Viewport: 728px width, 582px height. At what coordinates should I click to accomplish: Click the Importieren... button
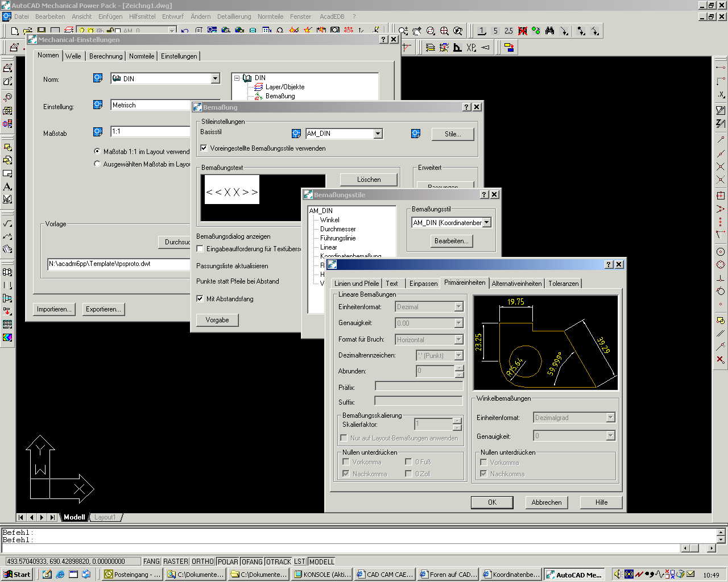[54, 309]
